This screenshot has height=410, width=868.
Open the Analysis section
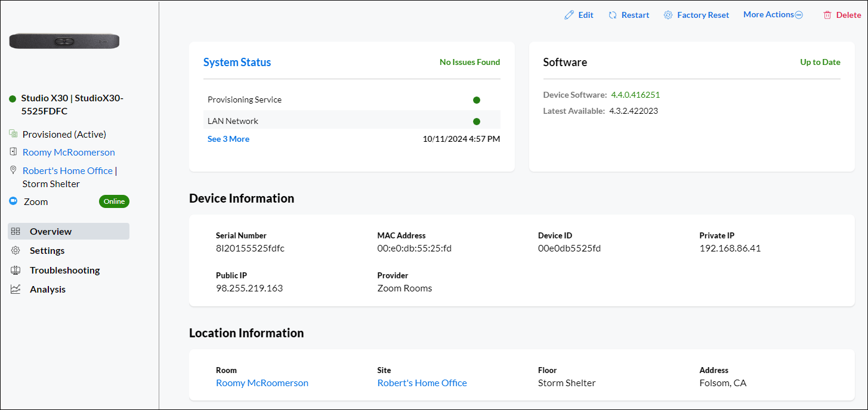point(48,289)
